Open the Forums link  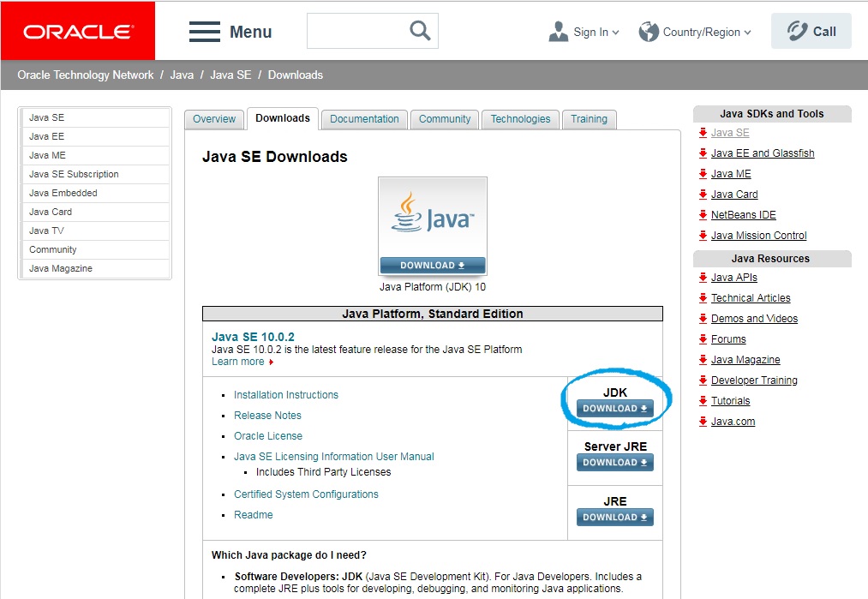(x=728, y=338)
